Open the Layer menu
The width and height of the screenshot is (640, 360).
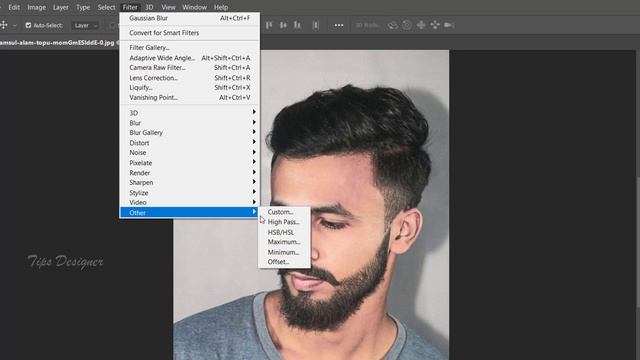coord(60,7)
